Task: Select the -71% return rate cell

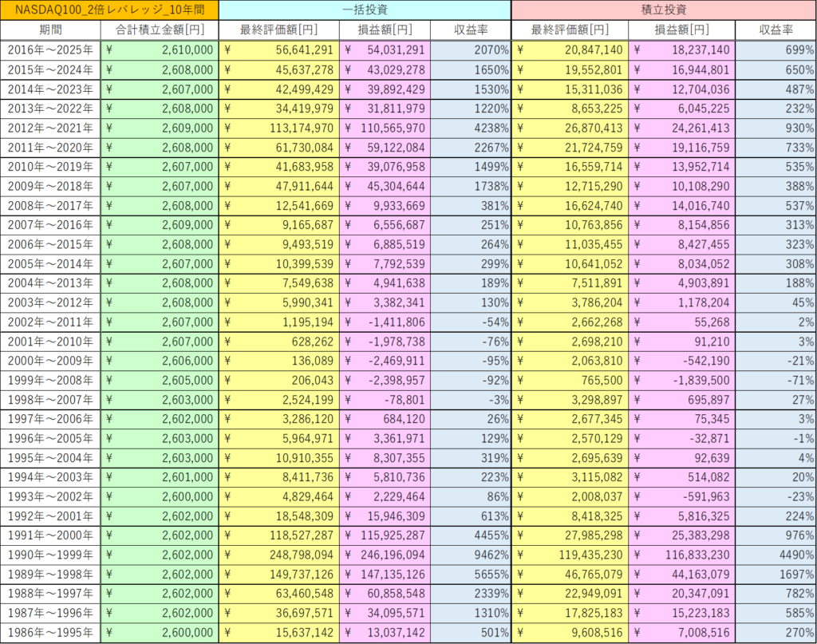Action: coord(776,381)
